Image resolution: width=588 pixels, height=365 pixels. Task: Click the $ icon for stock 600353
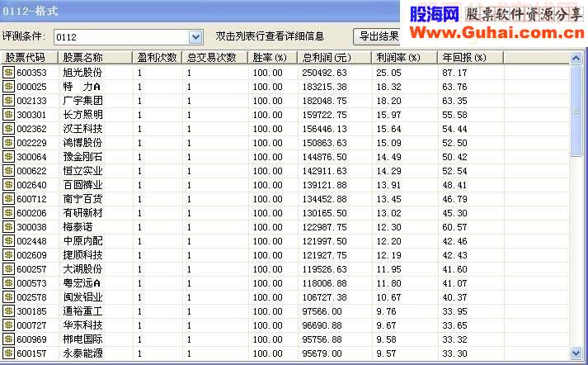click(8, 72)
